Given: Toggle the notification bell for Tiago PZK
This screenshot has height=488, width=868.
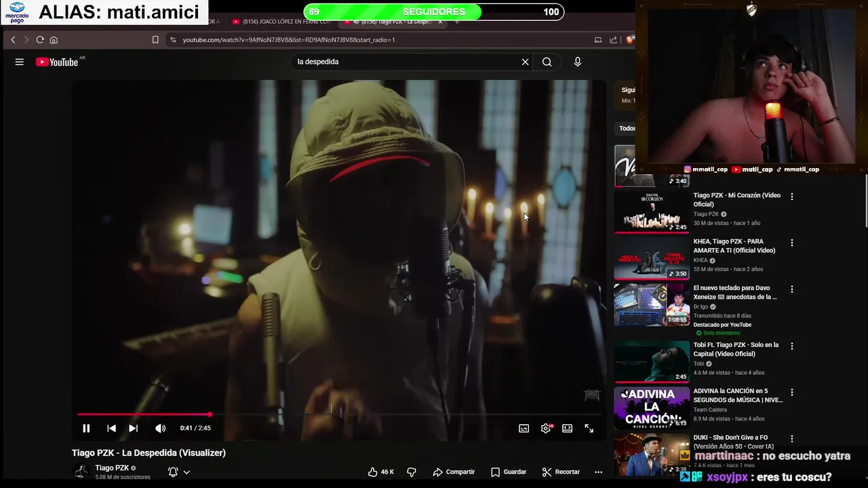Looking at the screenshot, I should click(x=173, y=472).
